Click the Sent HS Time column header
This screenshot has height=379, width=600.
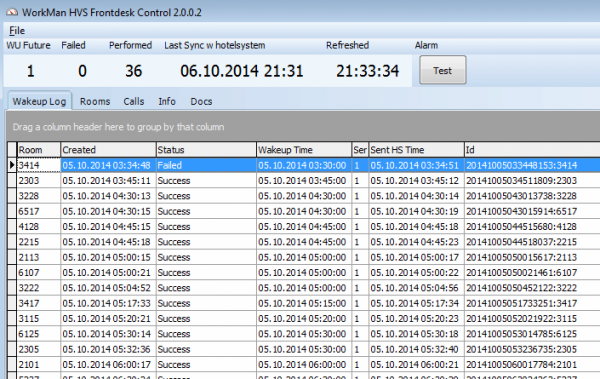pyautogui.click(x=416, y=150)
